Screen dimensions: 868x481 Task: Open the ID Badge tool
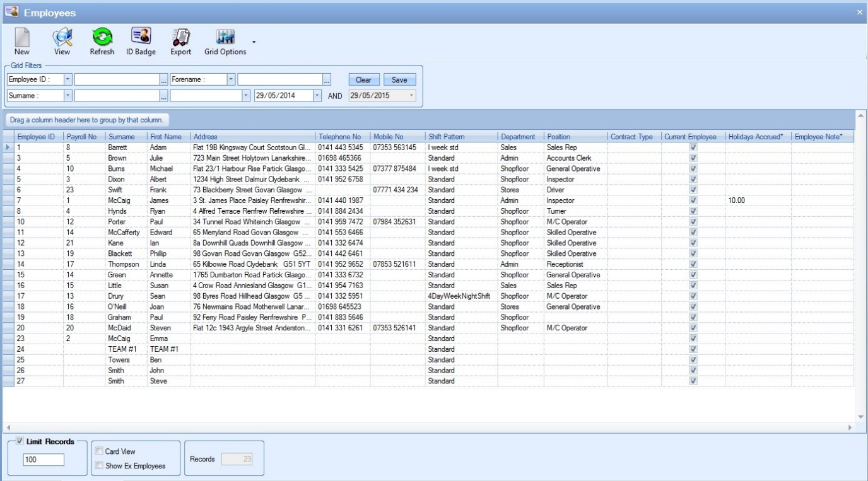point(141,38)
